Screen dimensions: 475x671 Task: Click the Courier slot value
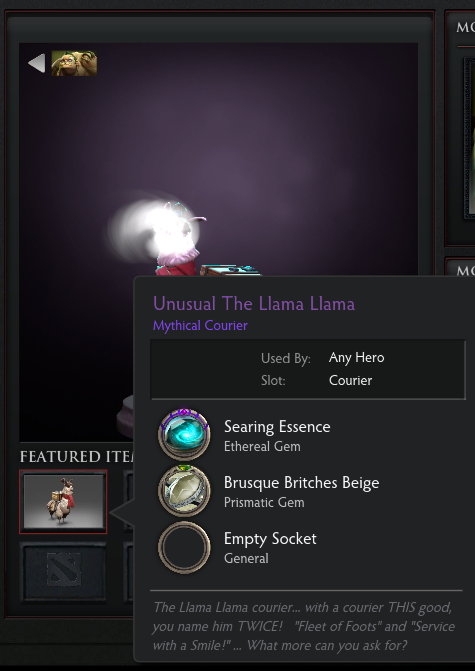click(x=350, y=380)
